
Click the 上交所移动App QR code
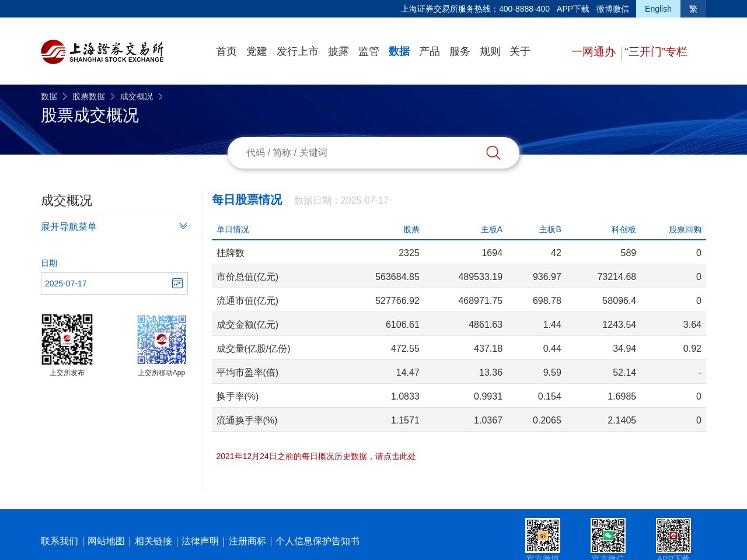tap(162, 339)
